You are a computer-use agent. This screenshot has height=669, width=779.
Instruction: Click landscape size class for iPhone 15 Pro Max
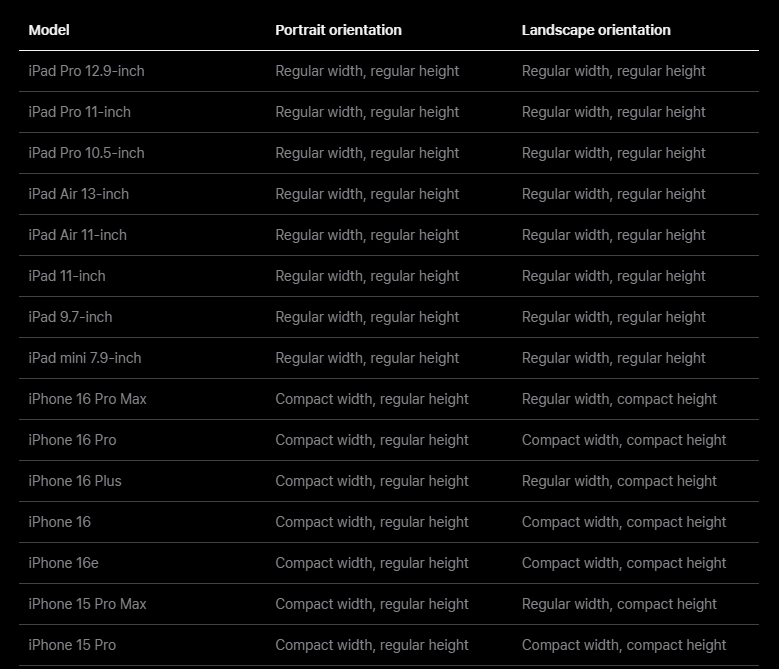(x=619, y=604)
